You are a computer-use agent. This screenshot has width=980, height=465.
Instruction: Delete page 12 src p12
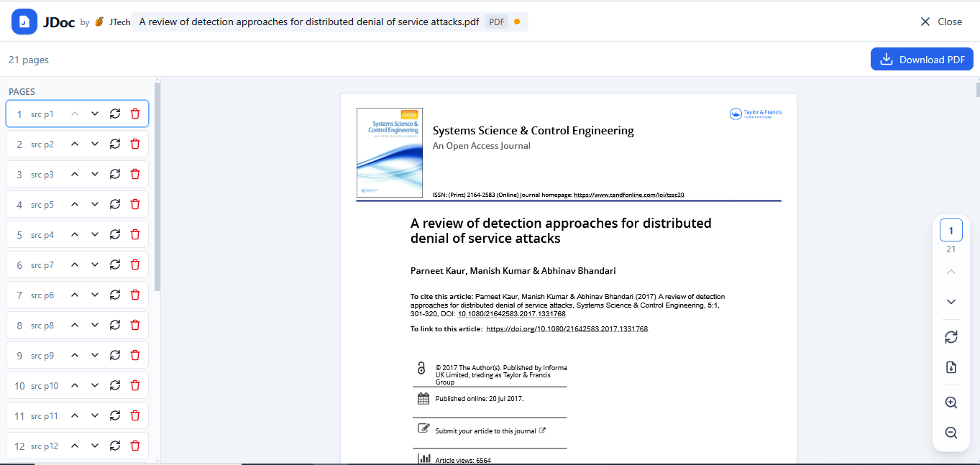pos(135,446)
